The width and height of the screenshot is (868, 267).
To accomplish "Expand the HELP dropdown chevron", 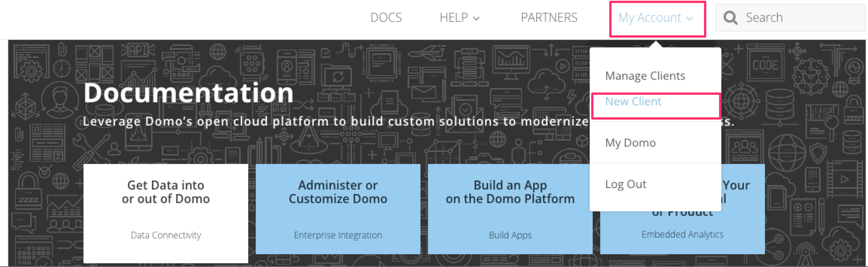I will tap(476, 18).
